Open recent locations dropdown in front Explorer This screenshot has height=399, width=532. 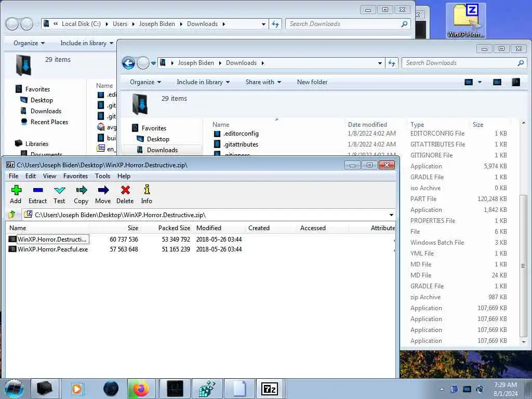coord(153,63)
